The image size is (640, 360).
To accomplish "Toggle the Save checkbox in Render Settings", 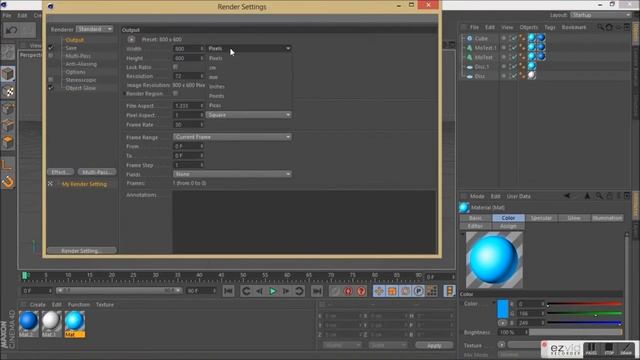I will [51, 48].
